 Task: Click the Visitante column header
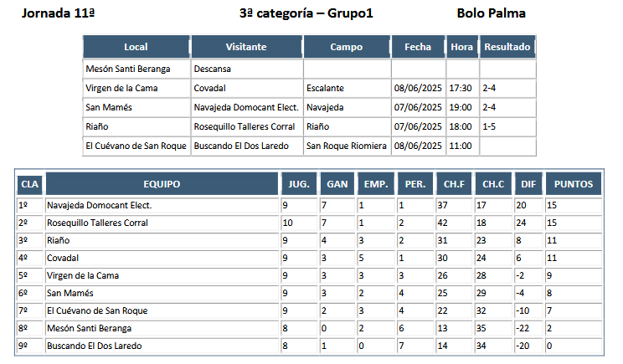(247, 47)
